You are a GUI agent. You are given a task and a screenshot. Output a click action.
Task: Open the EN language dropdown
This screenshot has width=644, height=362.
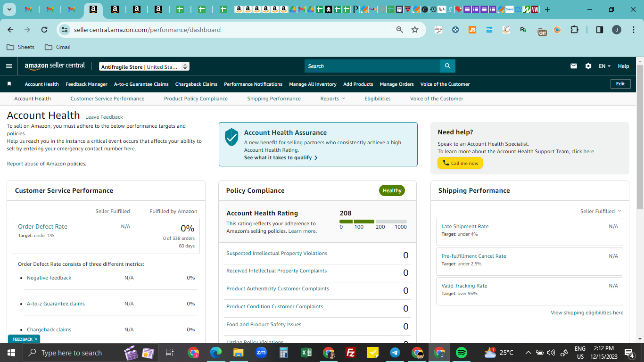point(604,66)
